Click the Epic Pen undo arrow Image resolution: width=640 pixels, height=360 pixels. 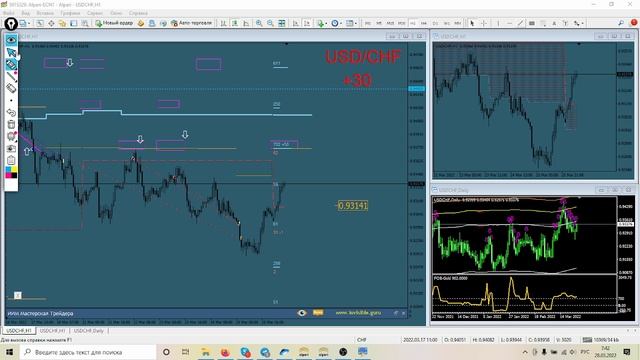point(11,112)
